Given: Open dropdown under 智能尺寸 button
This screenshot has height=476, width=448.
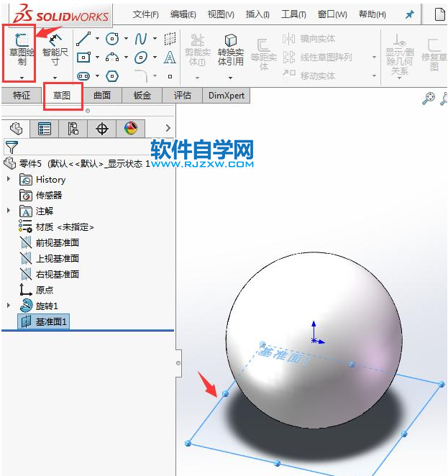Looking at the screenshot, I should [x=55, y=78].
